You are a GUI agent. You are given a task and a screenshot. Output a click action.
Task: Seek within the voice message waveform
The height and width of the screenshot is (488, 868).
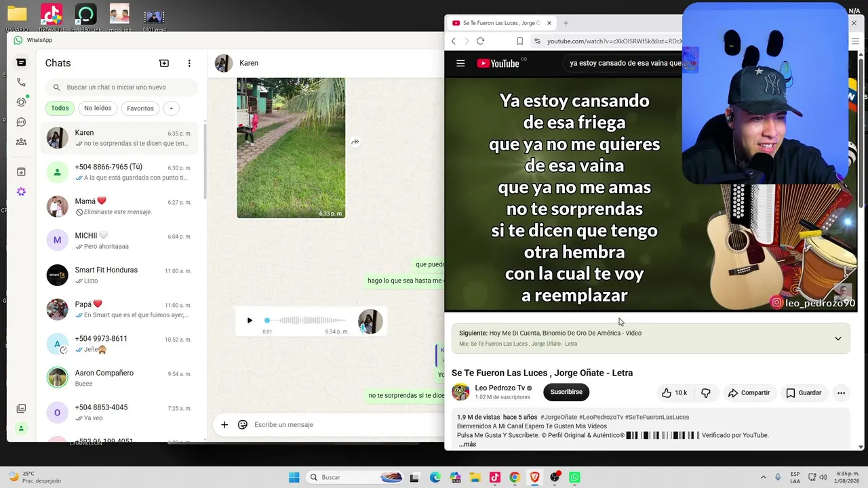[x=306, y=320]
